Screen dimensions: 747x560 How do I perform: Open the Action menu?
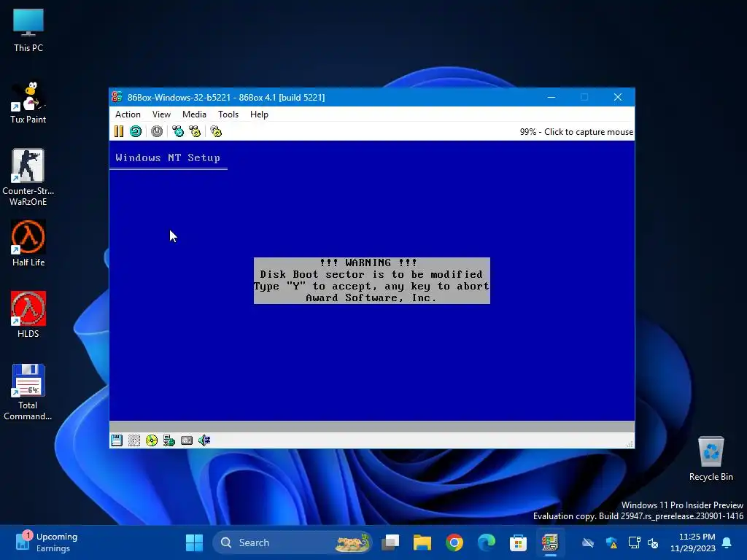coord(128,114)
